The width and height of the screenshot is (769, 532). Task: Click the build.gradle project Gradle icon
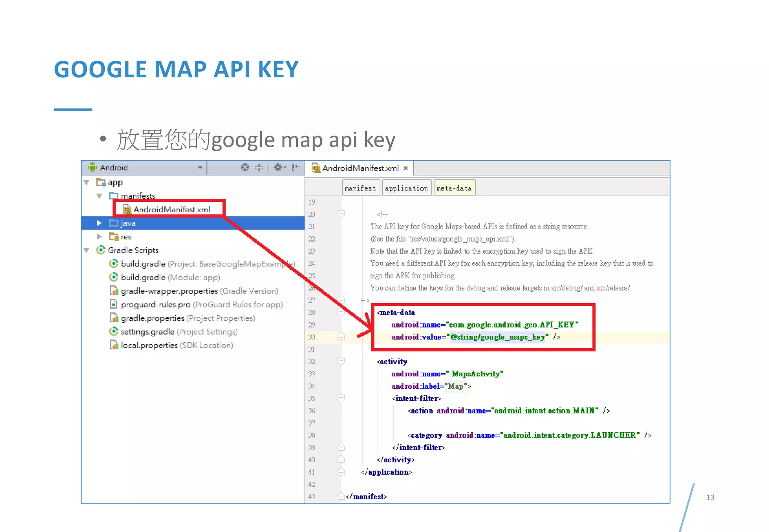[114, 263]
